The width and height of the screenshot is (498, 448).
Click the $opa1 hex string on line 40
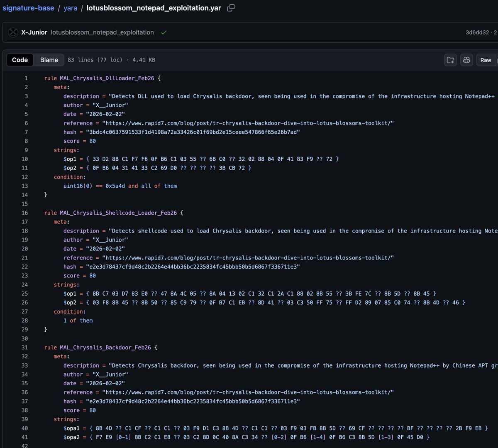[288, 428]
